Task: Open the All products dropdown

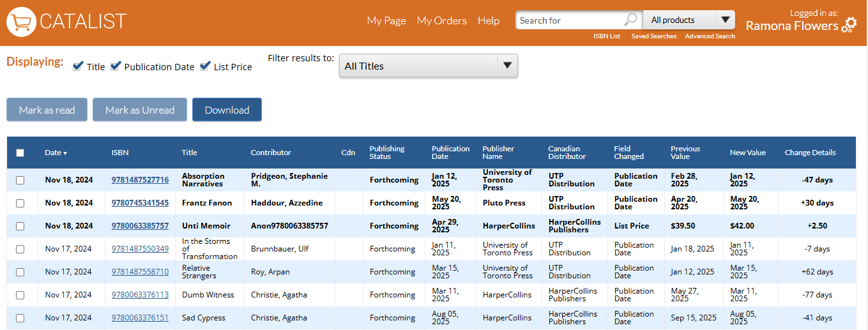Action: tap(689, 20)
